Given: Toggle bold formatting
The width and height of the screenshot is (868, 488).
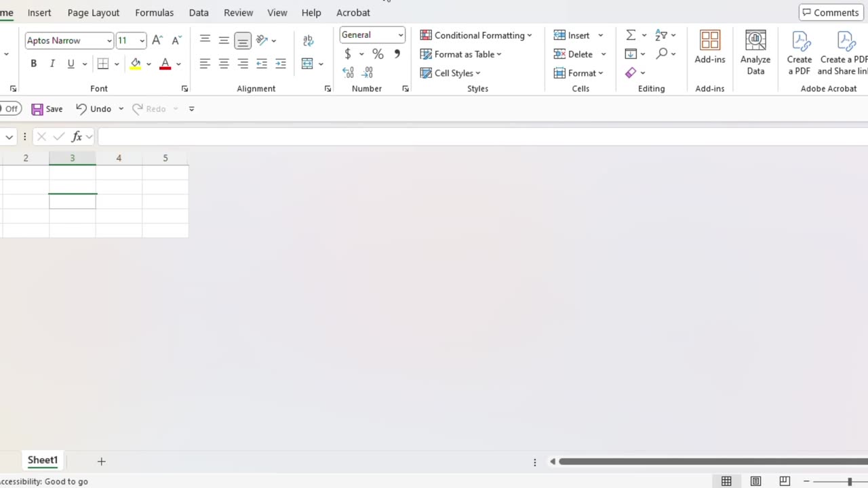Looking at the screenshot, I should (x=33, y=64).
